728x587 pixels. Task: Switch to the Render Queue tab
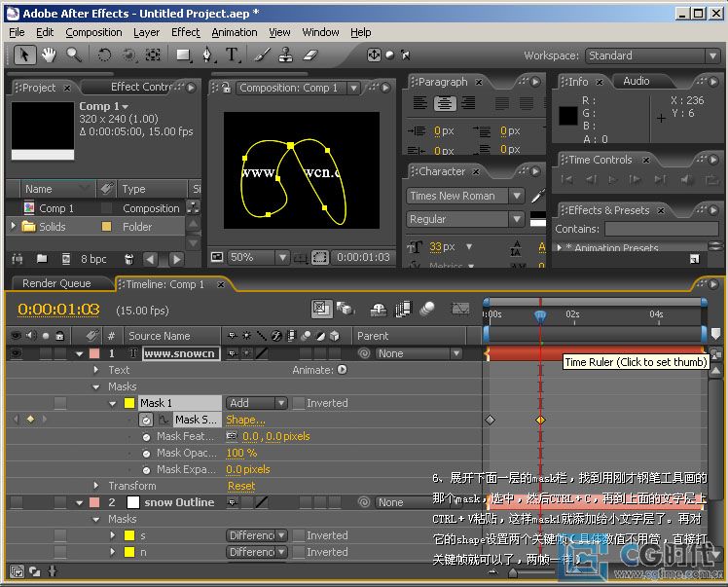pos(56,283)
